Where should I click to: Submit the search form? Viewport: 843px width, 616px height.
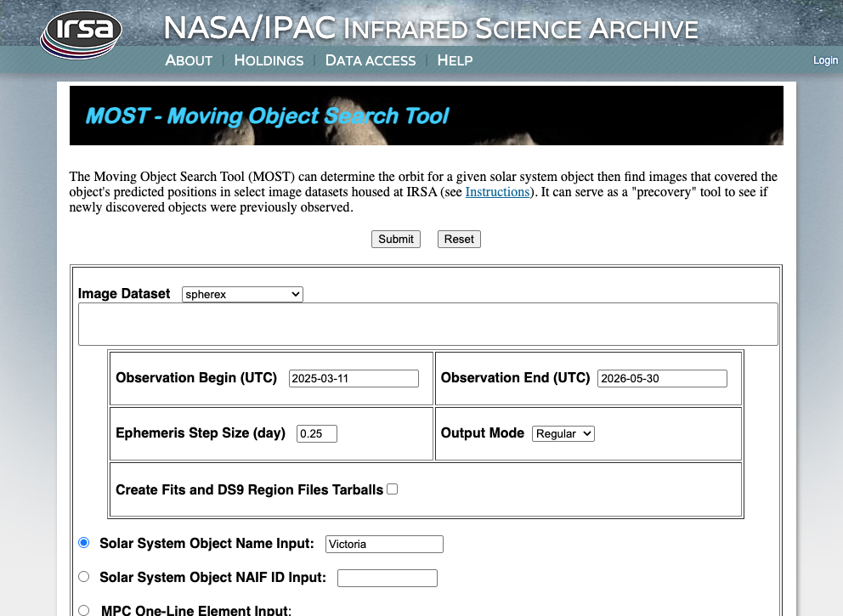point(396,240)
